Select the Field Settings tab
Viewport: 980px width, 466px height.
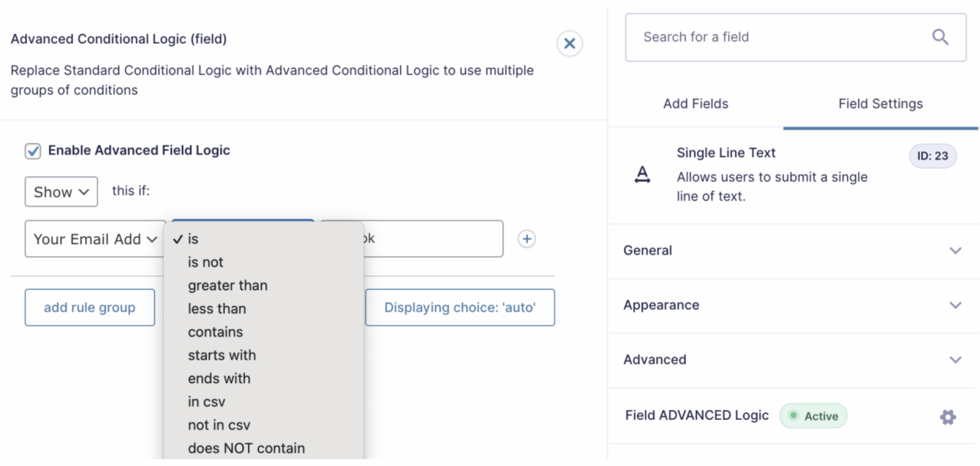click(880, 103)
